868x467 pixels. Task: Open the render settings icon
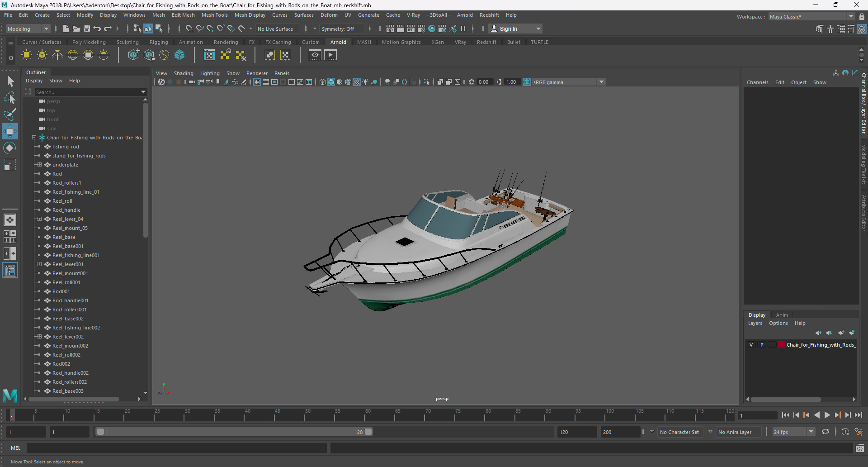pos(421,29)
